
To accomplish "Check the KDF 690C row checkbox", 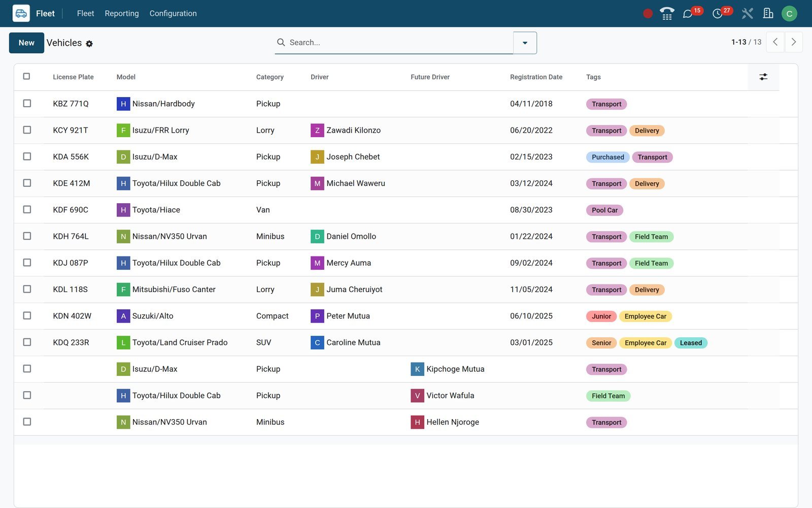I will [27, 209].
